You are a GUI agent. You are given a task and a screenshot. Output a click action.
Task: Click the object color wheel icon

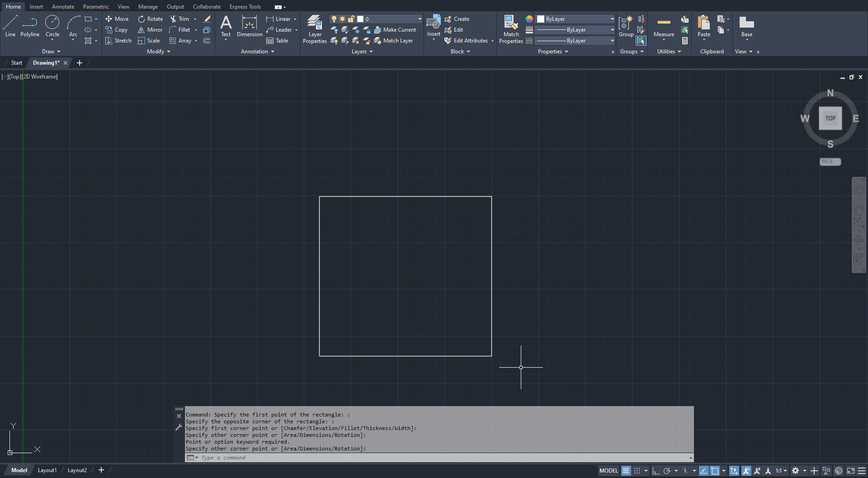coord(529,19)
